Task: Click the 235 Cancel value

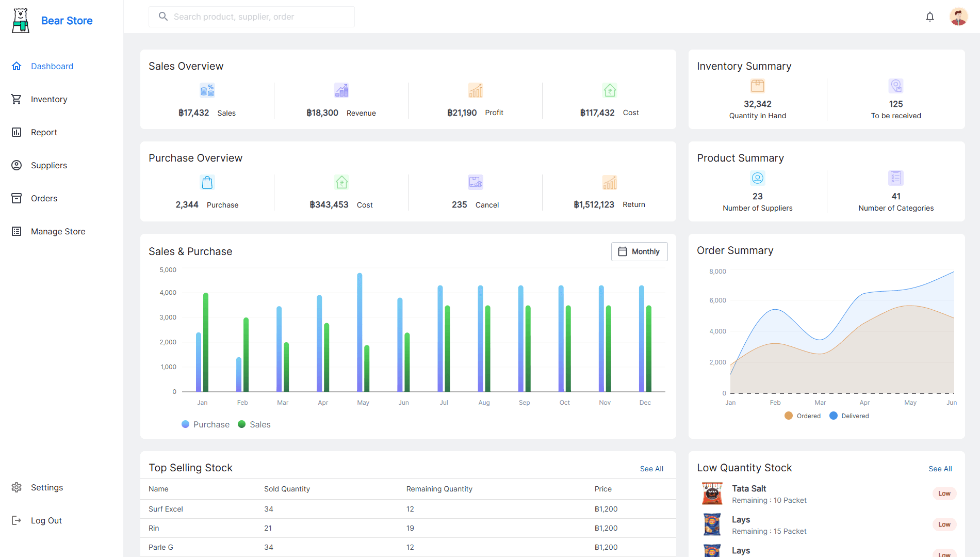Action: point(459,204)
